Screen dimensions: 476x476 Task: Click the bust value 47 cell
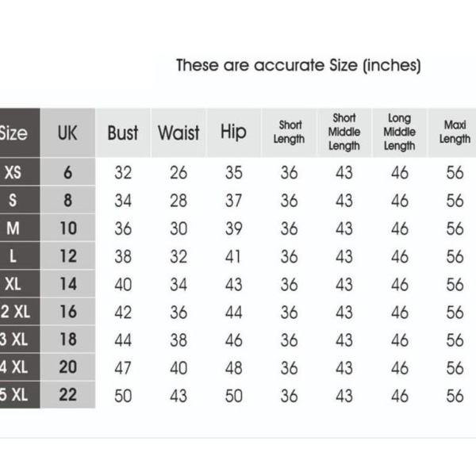pos(123,367)
